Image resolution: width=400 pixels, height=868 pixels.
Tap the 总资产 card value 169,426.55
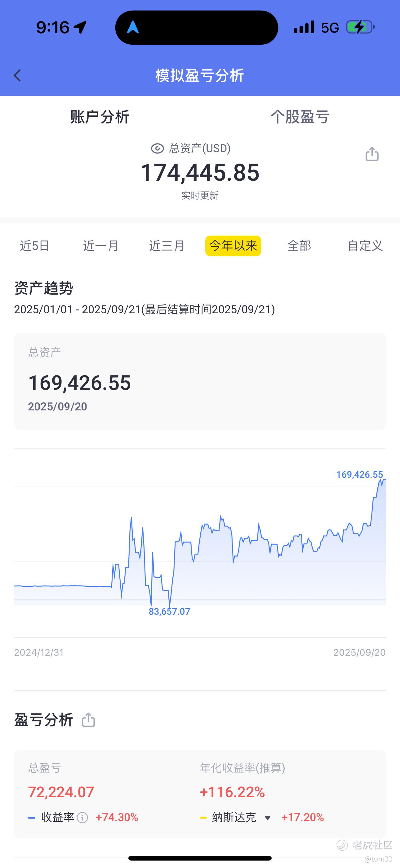[x=79, y=383]
